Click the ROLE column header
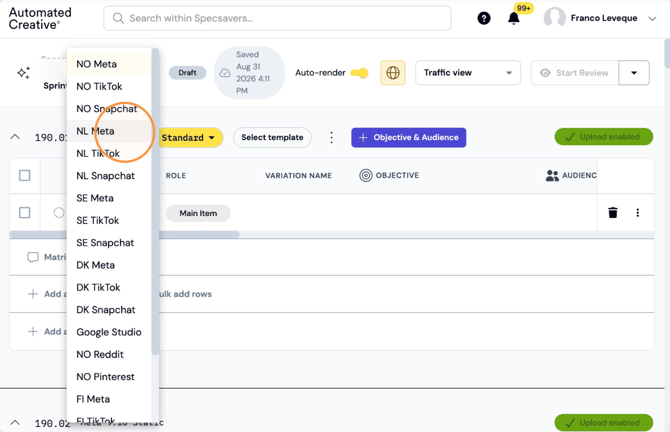The width and height of the screenshot is (670, 432). (176, 176)
